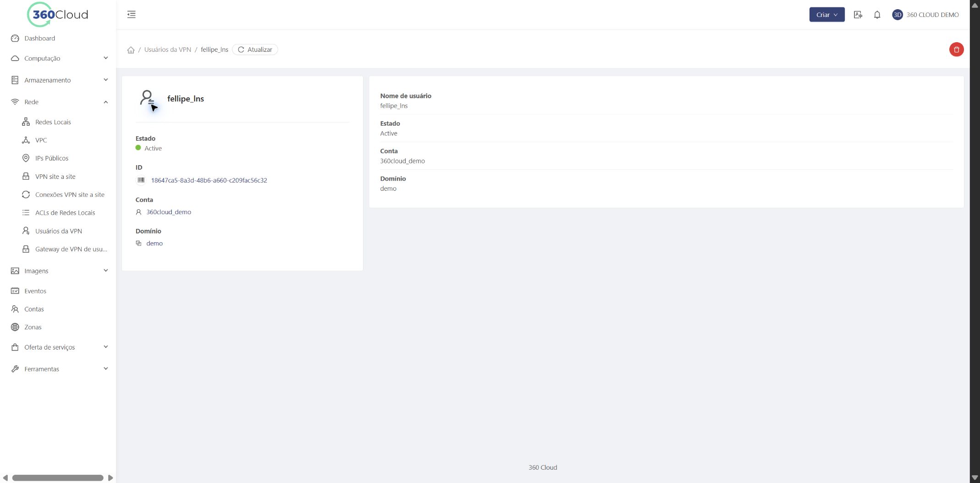Viewport: 980px width, 483px height.
Task: Open the Criar dropdown button
Action: 826,15
